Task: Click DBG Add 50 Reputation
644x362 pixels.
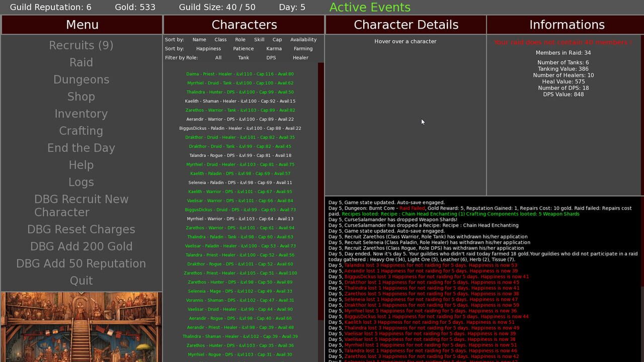Action: [x=81, y=263]
